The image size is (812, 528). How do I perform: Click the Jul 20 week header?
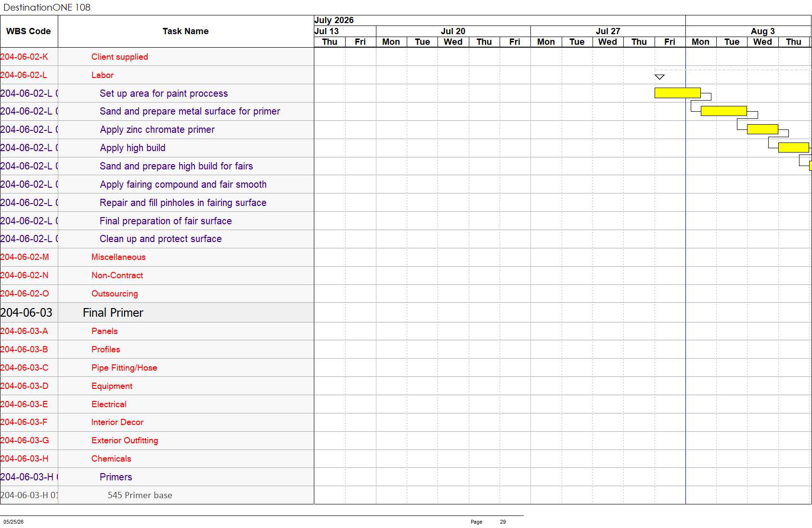pyautogui.click(x=453, y=31)
